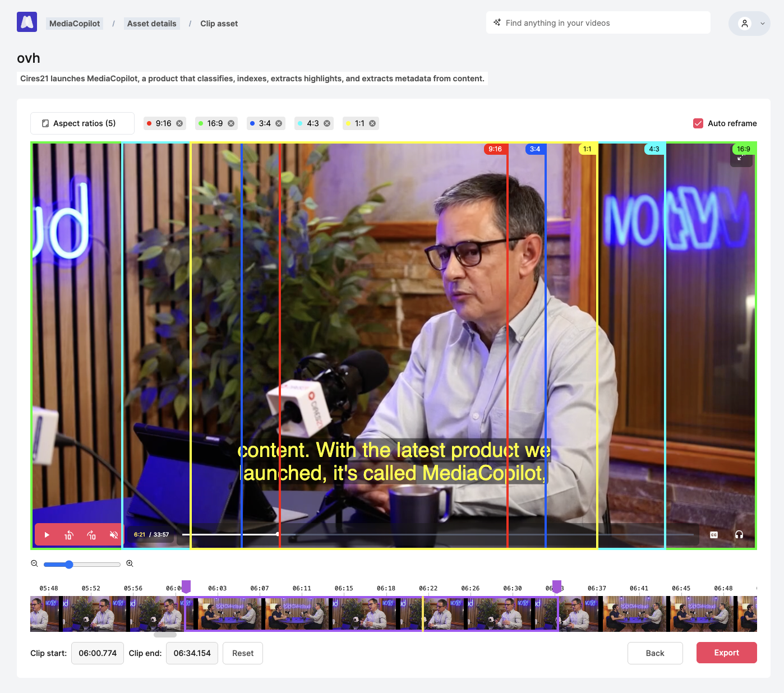Click the video progress bar
784x693 pixels.
coord(437,534)
